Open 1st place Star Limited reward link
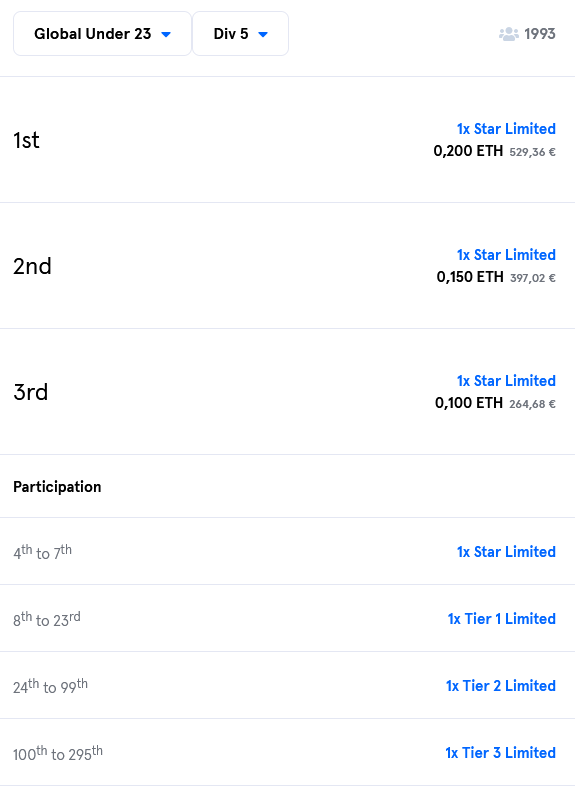575x809 pixels. coord(506,128)
